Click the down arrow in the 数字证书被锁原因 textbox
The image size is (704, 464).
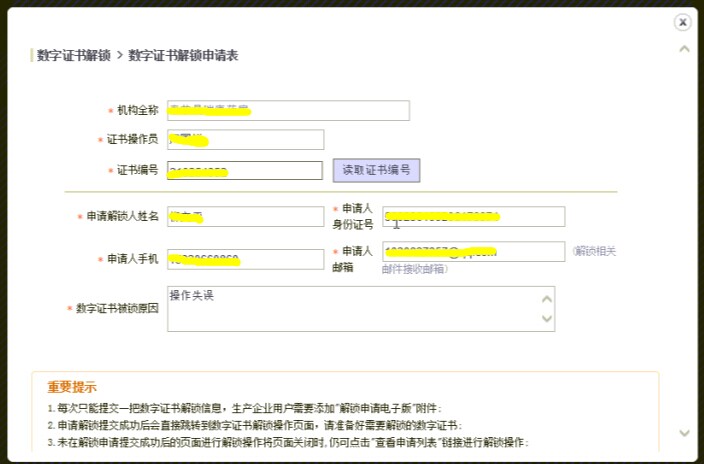(546, 319)
